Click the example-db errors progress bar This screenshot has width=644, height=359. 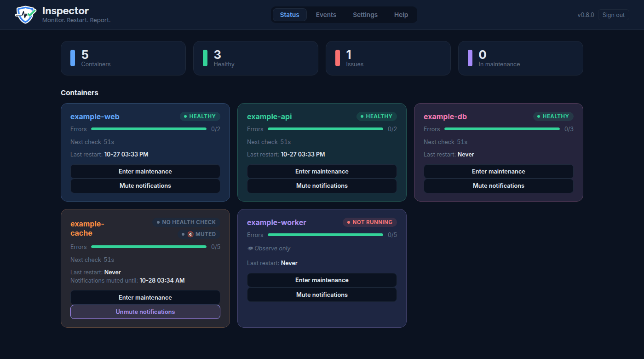(502, 129)
